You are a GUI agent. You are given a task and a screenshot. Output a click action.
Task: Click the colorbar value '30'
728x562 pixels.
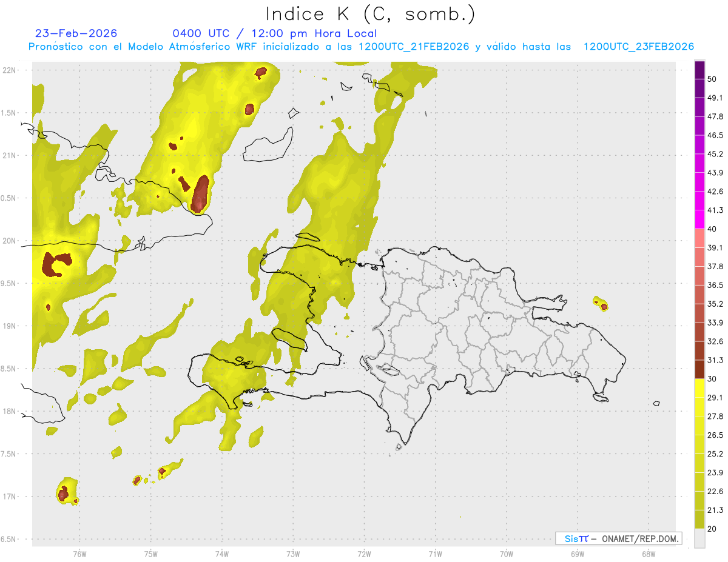(x=712, y=379)
